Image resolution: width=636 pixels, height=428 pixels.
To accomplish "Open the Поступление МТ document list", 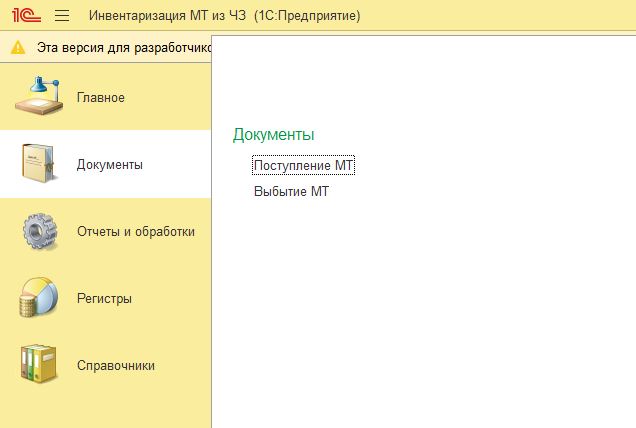I will (303, 165).
